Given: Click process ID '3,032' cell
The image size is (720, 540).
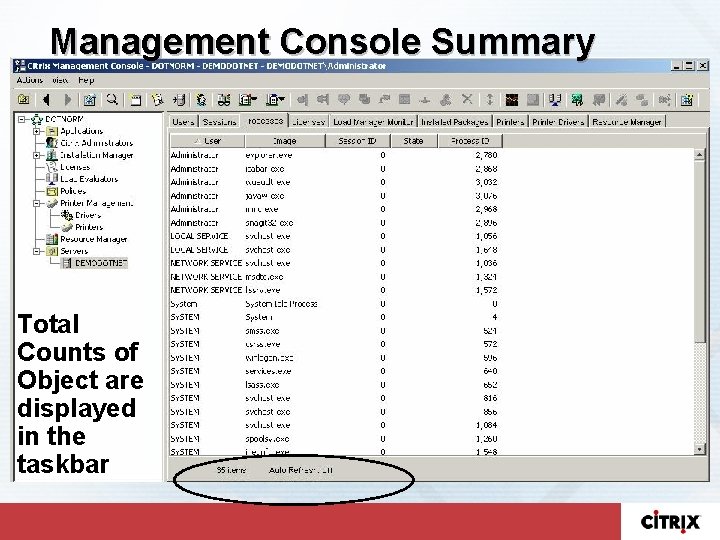Looking at the screenshot, I should pos(486,182).
